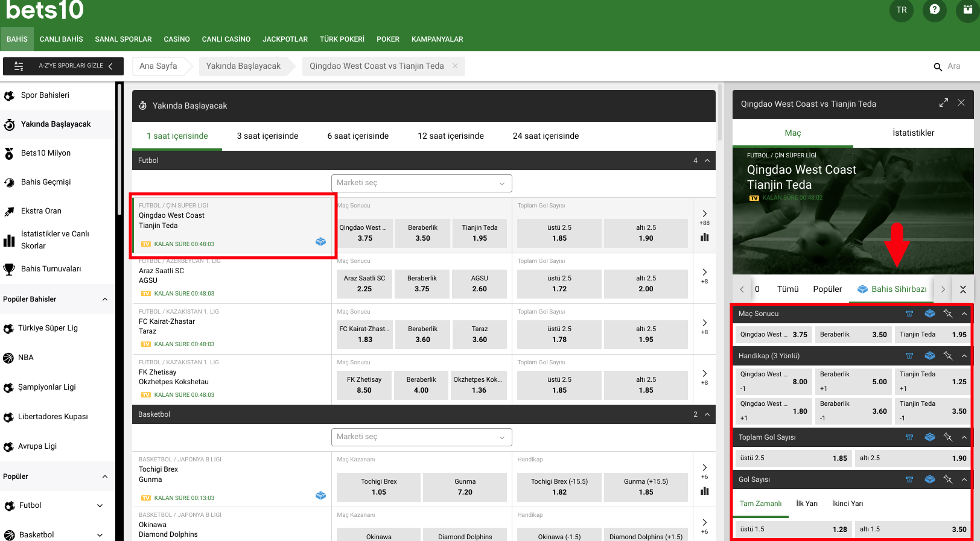Select 24 saat içerisinde tab
The image size is (980, 541).
coord(546,136)
